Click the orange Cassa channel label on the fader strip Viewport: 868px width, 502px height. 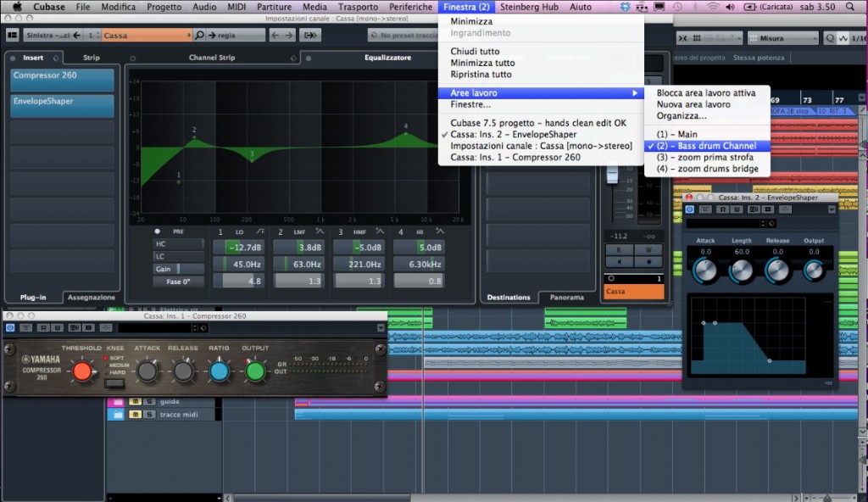[x=633, y=292]
